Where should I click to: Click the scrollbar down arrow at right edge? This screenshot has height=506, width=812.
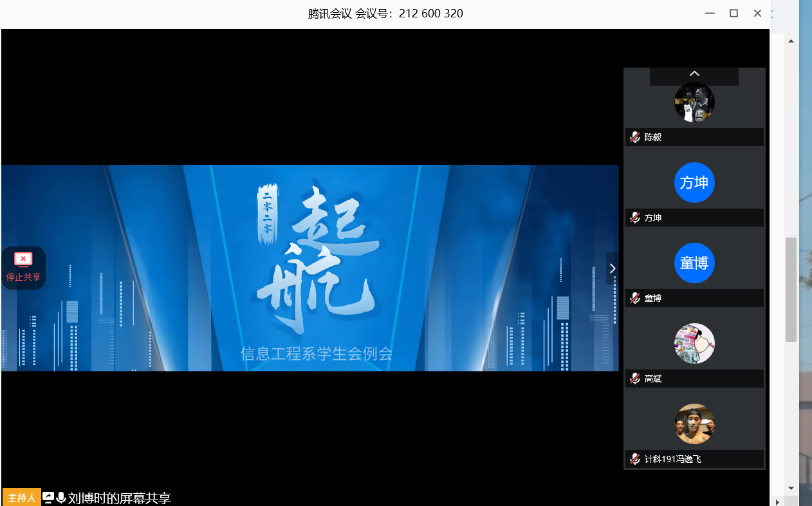point(791,489)
